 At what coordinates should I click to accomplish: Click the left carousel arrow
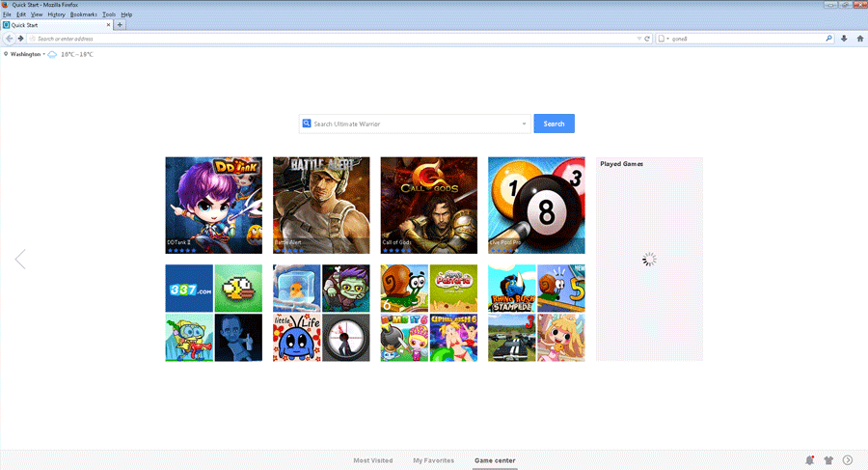pos(20,259)
